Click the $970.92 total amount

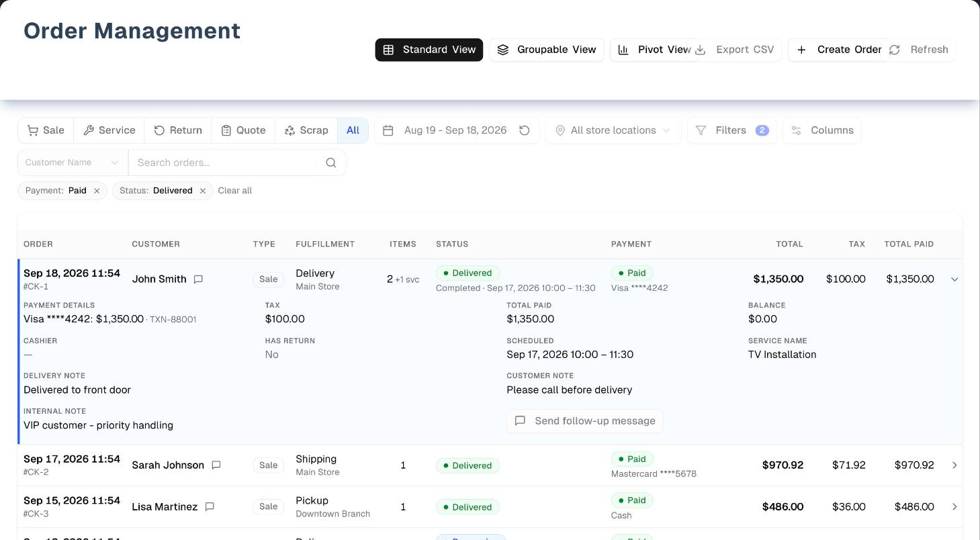[783, 465]
